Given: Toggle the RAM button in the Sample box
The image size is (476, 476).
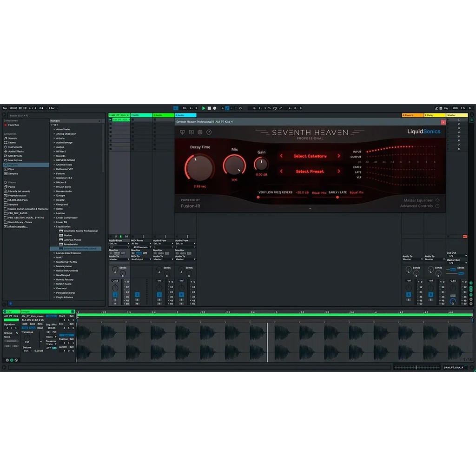Looking at the screenshot, I should point(40,328).
